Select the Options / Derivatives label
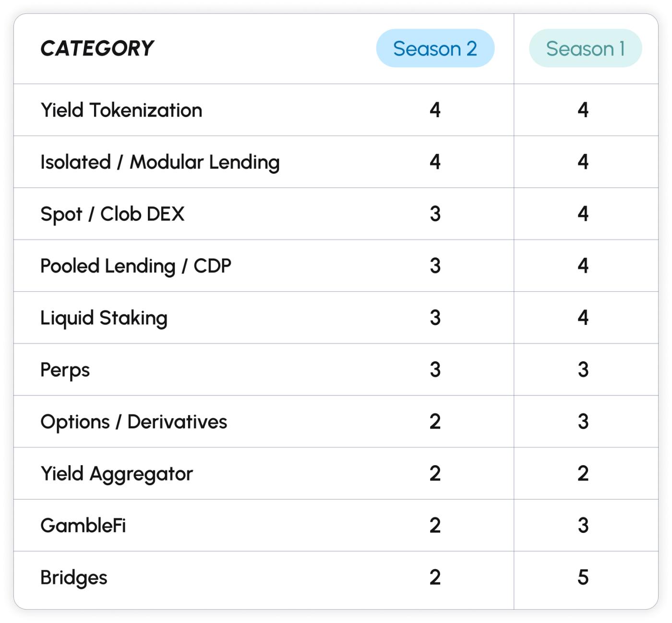Image resolution: width=672 pixels, height=623 pixels. 133,422
